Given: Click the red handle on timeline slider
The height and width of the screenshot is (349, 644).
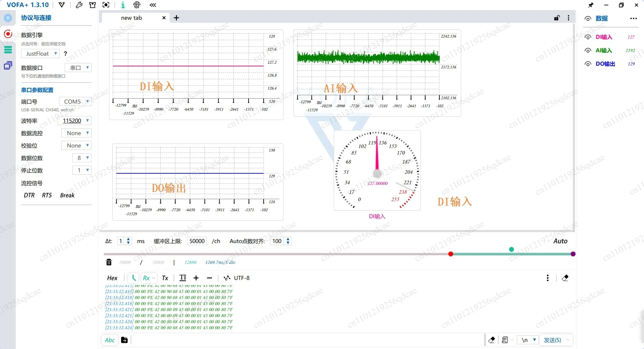Looking at the screenshot, I should (451, 254).
